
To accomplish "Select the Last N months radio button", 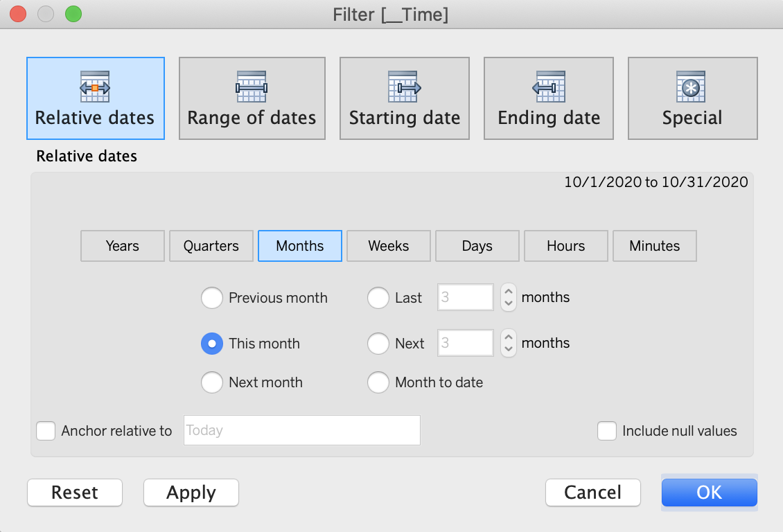I will tap(378, 298).
